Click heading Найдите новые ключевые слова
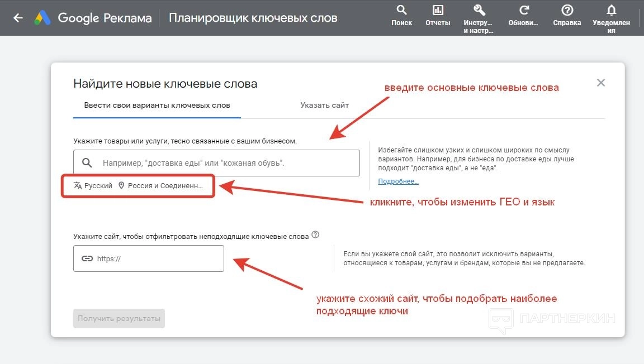This screenshot has height=364, width=644. pos(165,84)
